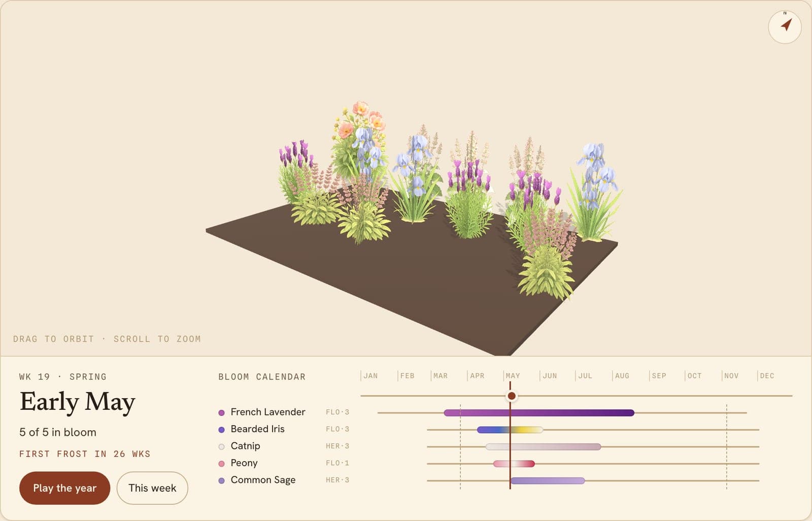Click the Catnip label
Image resolution: width=812 pixels, height=521 pixels.
point(245,446)
